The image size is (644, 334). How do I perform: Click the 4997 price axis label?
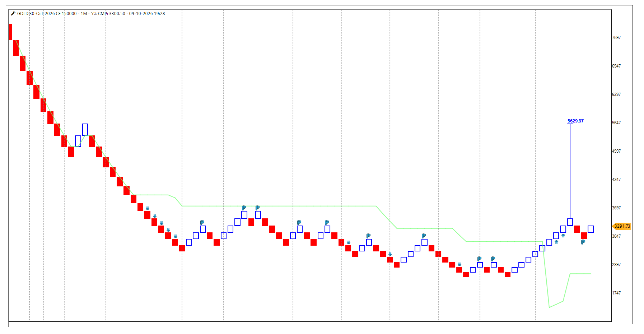(616, 151)
